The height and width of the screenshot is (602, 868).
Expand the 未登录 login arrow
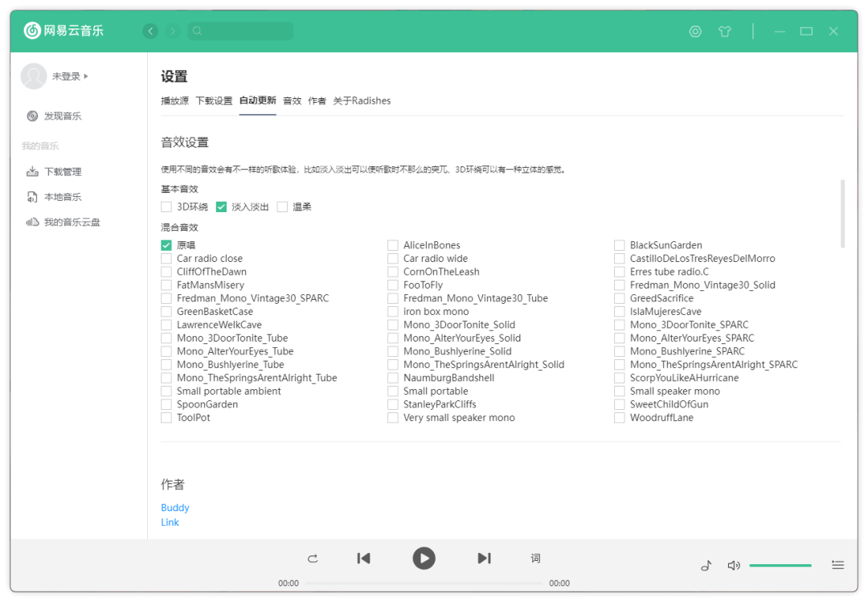tap(86, 76)
